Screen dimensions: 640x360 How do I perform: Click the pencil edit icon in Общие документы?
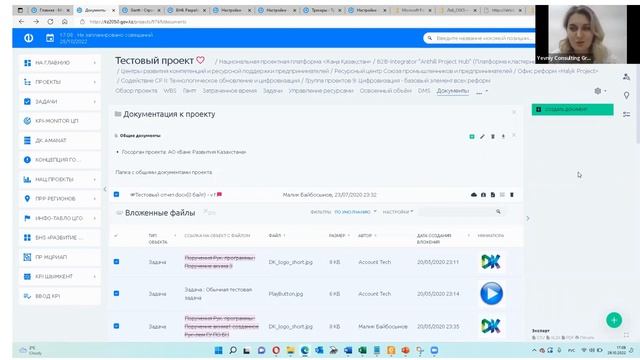(x=482, y=136)
